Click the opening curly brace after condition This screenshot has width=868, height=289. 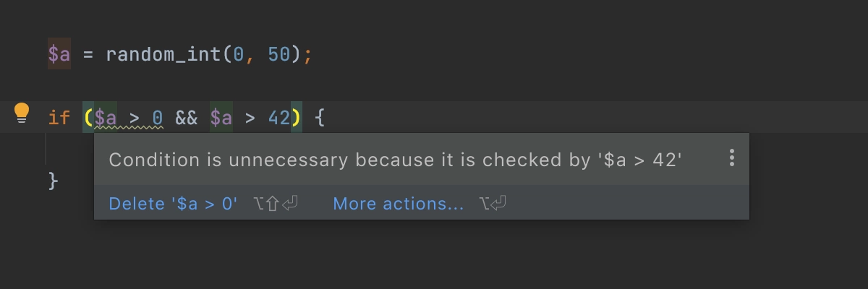[320, 117]
